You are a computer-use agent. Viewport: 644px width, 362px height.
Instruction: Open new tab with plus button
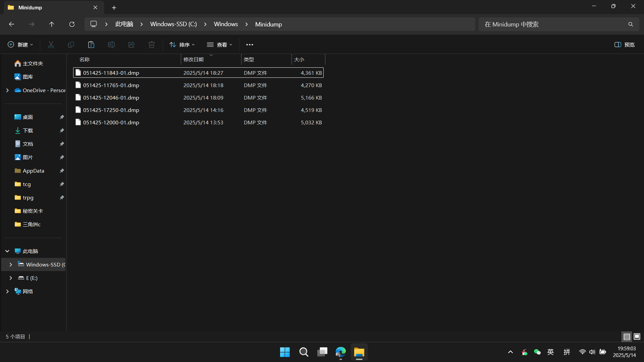point(114,7)
